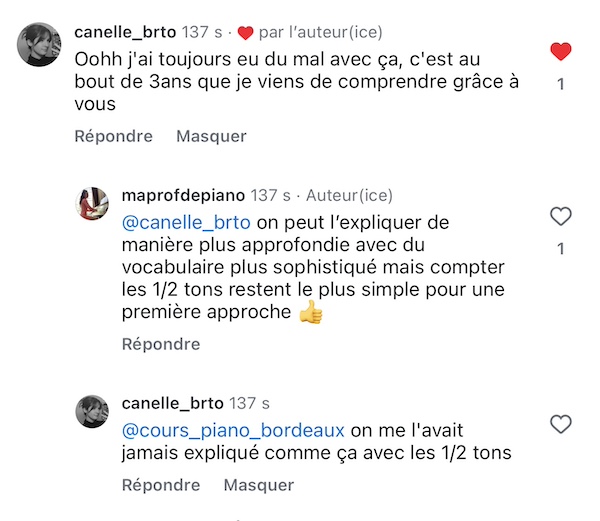Open maprofdepiano's profile picture
600x521 pixels.
coord(92,203)
